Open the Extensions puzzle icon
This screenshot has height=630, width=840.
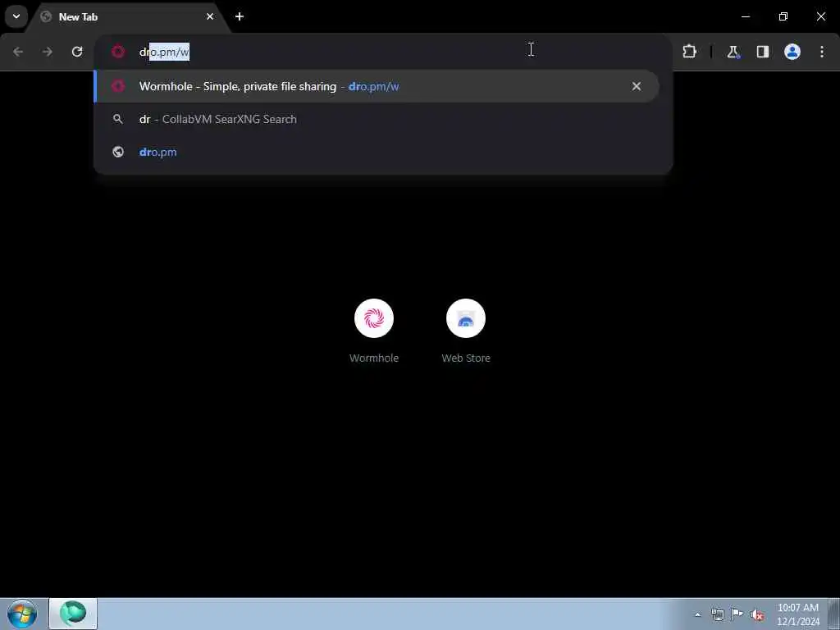point(689,52)
